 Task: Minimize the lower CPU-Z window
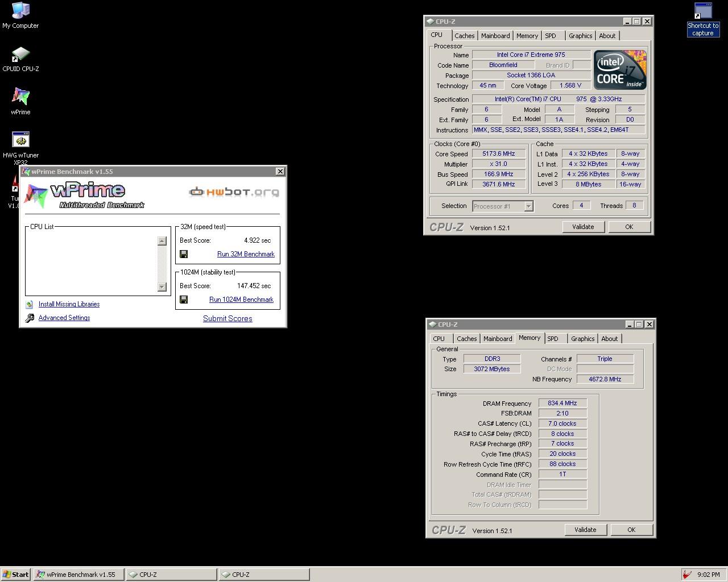click(629, 325)
